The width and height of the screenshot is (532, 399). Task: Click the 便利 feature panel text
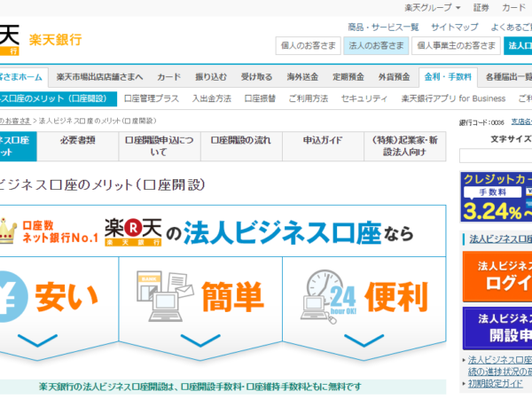[396, 296]
